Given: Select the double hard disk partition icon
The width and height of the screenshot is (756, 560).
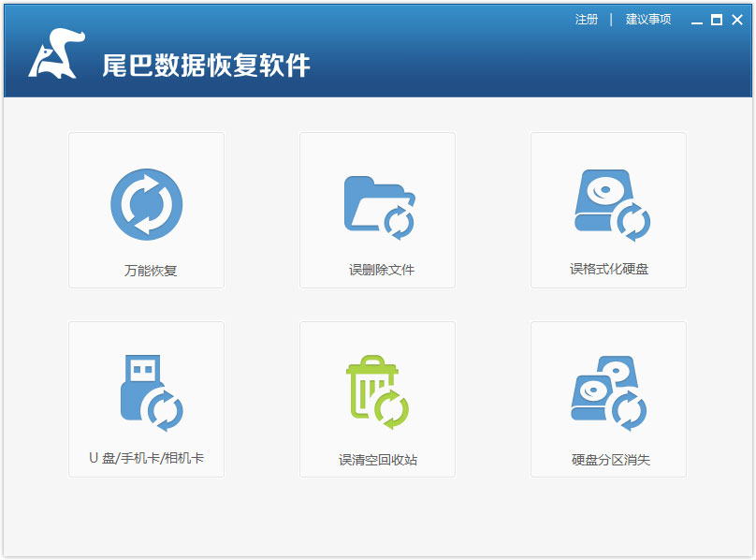Looking at the screenshot, I should pyautogui.click(x=608, y=393).
